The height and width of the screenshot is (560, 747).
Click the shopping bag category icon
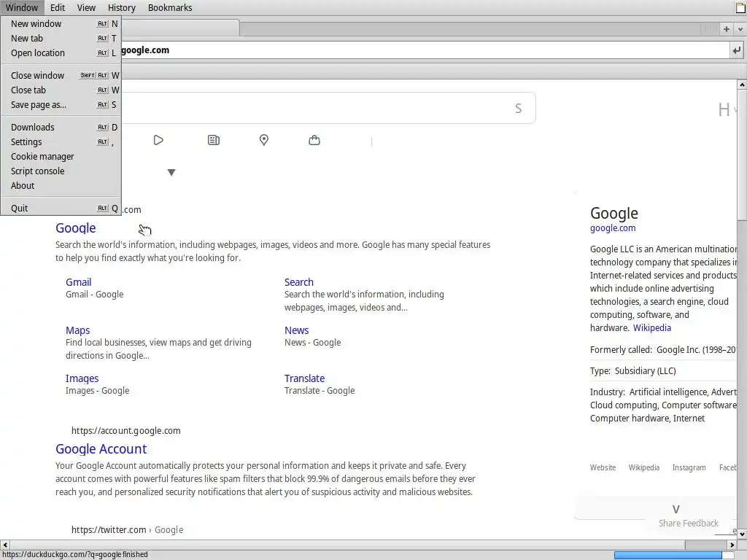[x=314, y=140]
